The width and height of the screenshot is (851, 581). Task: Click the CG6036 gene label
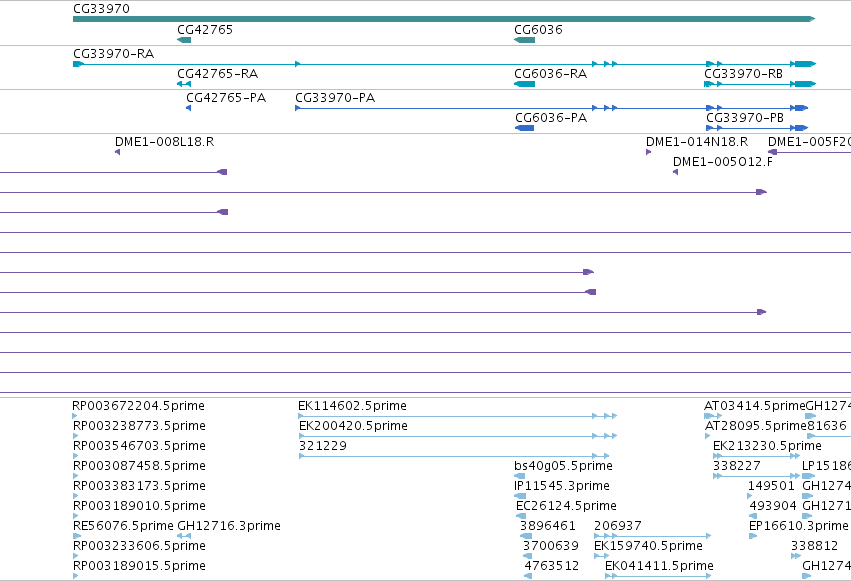click(538, 29)
